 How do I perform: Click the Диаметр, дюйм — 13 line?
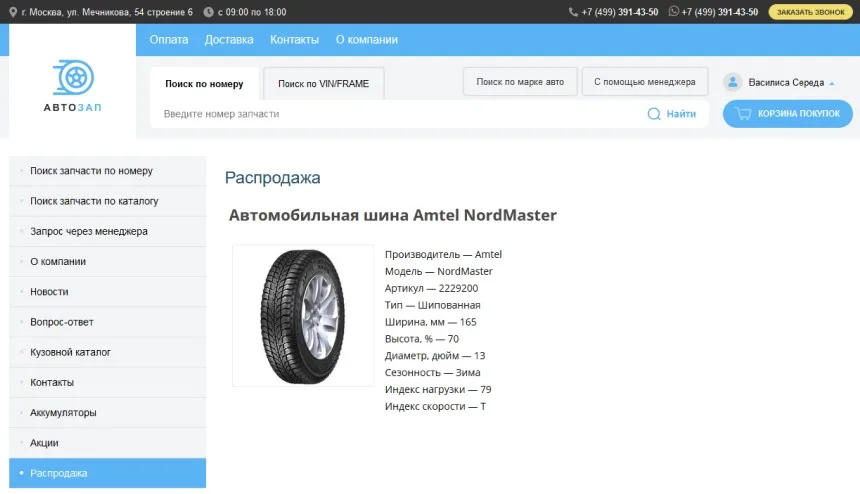pyautogui.click(x=435, y=356)
